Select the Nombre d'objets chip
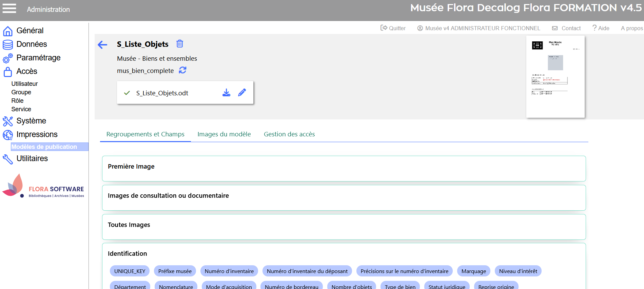The image size is (644, 289). point(352,286)
